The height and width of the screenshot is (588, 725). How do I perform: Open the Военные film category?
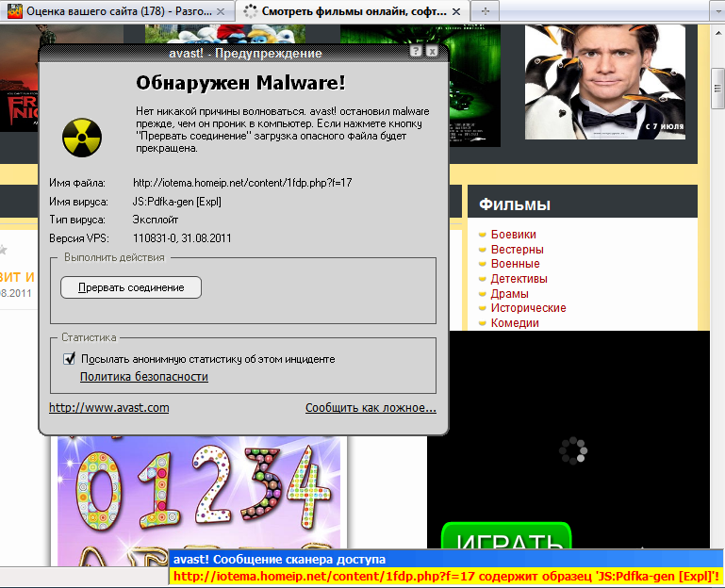coord(515,264)
